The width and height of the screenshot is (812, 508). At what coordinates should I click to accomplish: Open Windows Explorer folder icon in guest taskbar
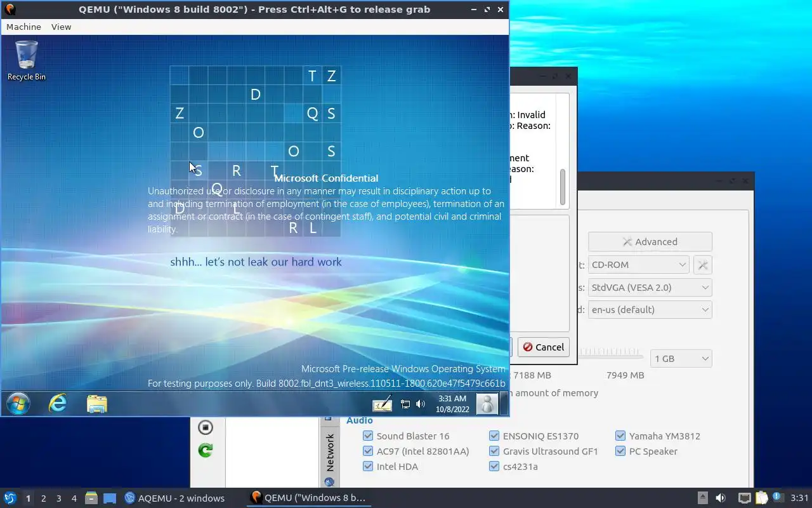coord(96,404)
